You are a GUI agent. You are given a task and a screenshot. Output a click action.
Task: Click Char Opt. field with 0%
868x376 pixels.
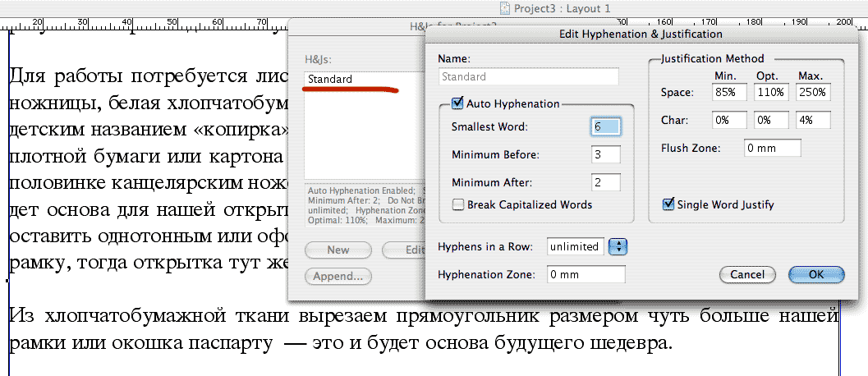[x=772, y=120]
